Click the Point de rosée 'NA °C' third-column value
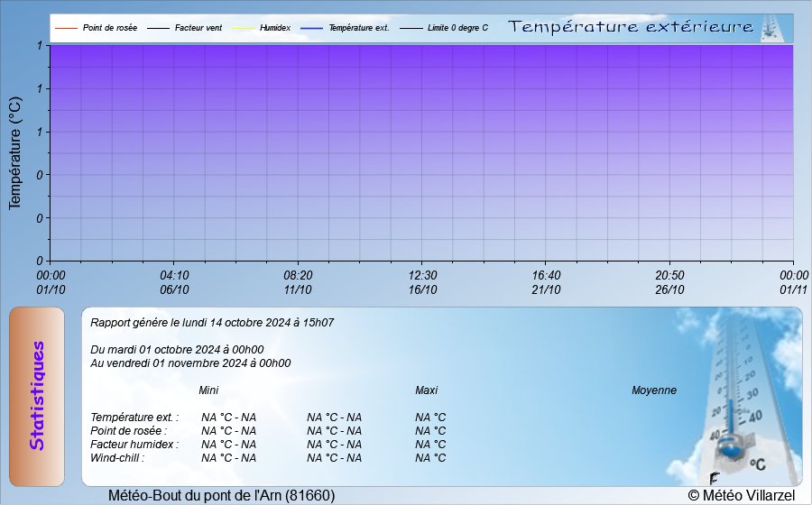Image resolution: width=812 pixels, height=505 pixels. coord(430,430)
